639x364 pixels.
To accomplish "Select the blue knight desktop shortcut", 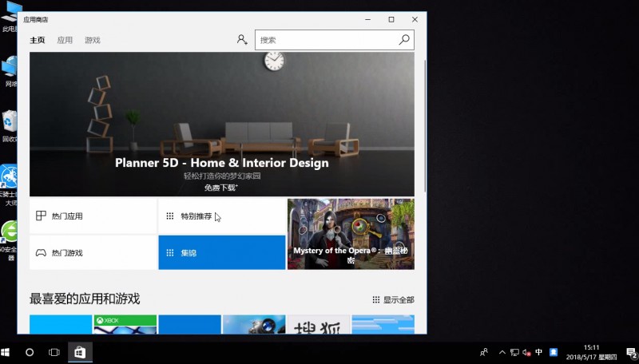I will click(x=9, y=185).
